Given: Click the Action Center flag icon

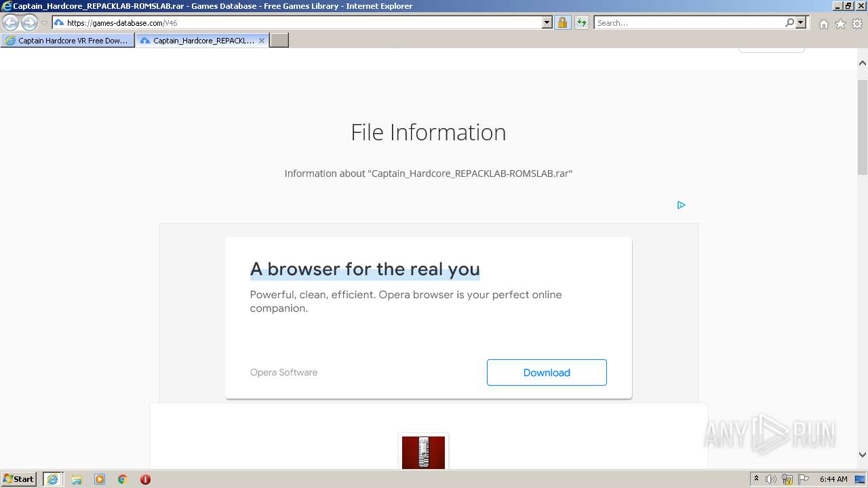Looking at the screenshot, I should pos(804,479).
